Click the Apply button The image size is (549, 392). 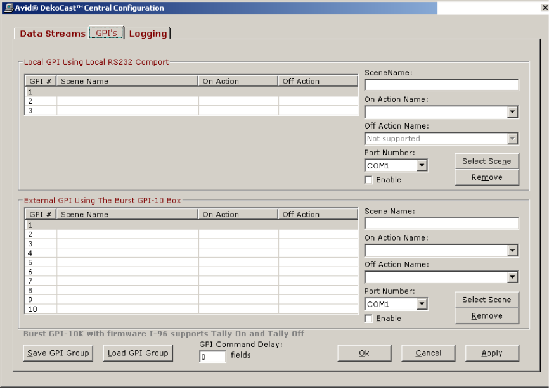tap(492, 353)
